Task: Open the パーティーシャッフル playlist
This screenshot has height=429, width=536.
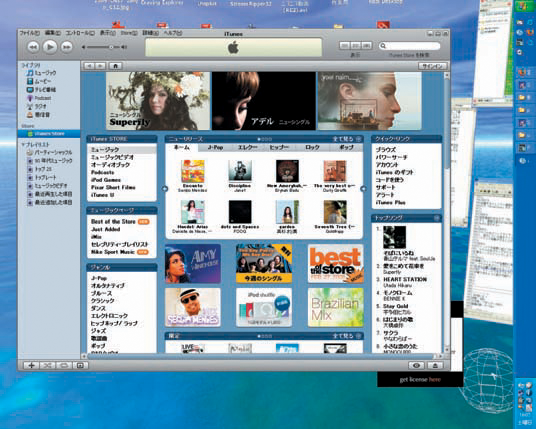Action: [x=50, y=152]
